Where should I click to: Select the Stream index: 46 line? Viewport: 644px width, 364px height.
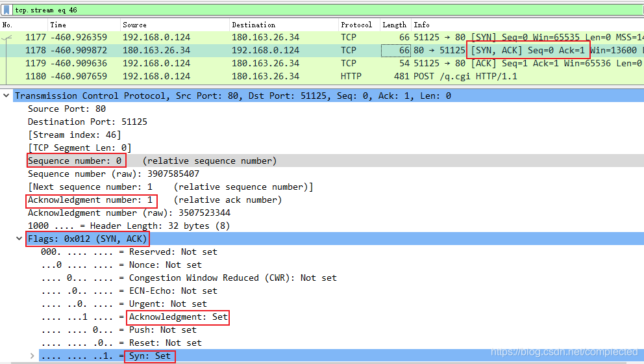coord(75,135)
